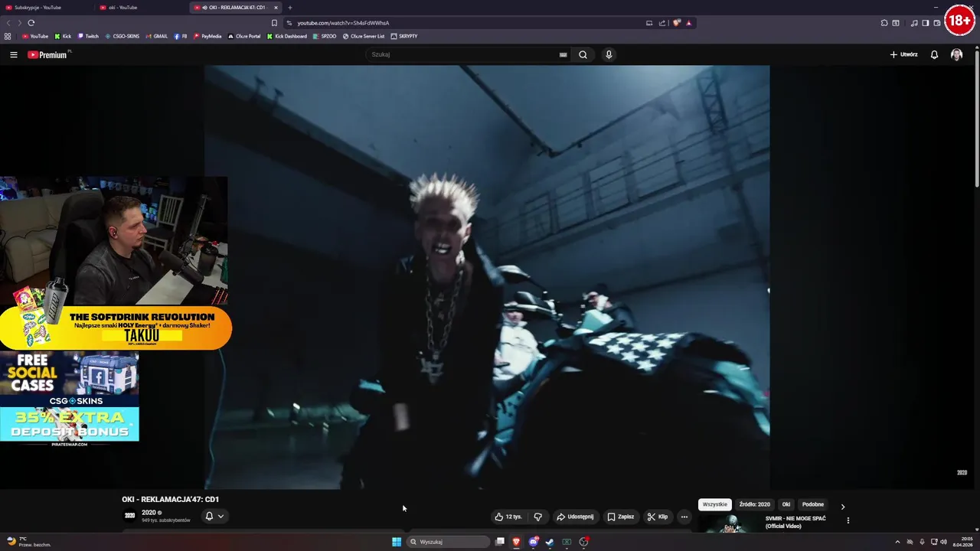Show hidden system tray icons chevron
The image size is (980, 551).
[897, 542]
